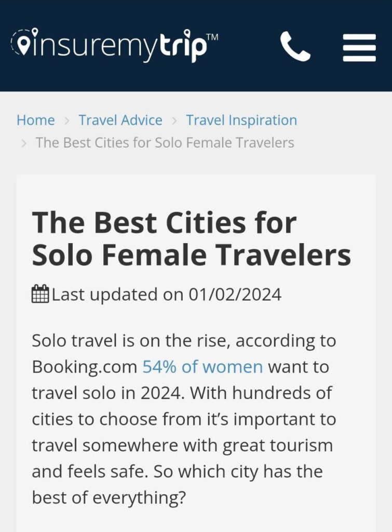Click the 'Last updated on 01/02/2024' text
This screenshot has width=392, height=532.
click(x=167, y=294)
